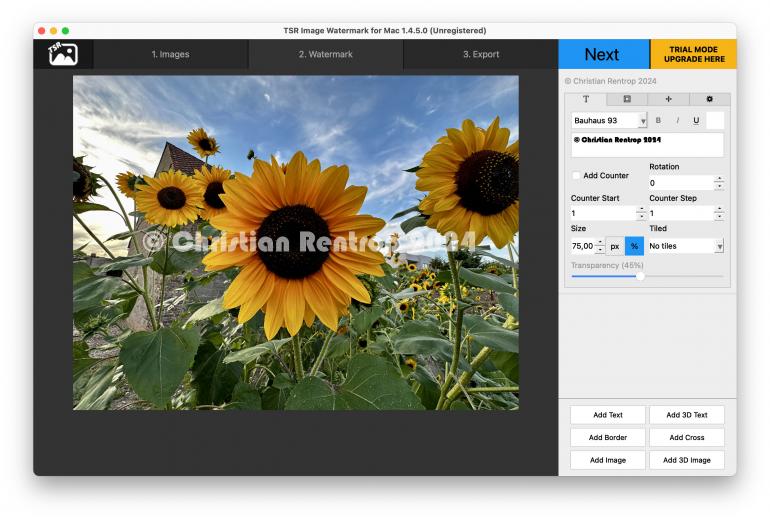Click the Counter Step stepper arrows
Image resolution: width=770 pixels, height=520 pixels.
click(719, 213)
